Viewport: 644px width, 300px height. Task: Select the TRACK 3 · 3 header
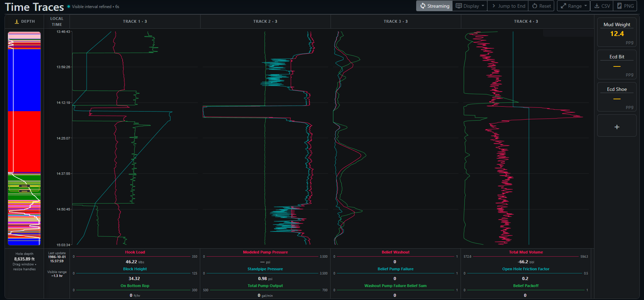[x=396, y=21]
